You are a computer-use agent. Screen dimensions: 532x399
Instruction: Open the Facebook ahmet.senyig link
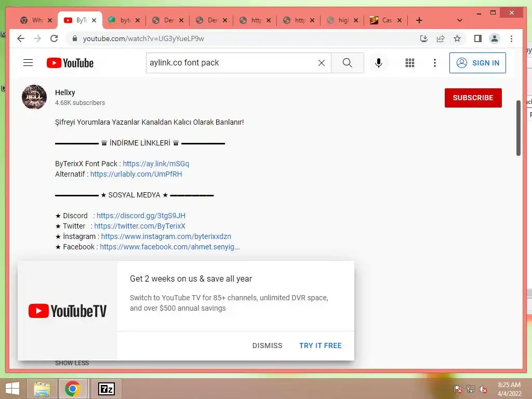pos(170,247)
